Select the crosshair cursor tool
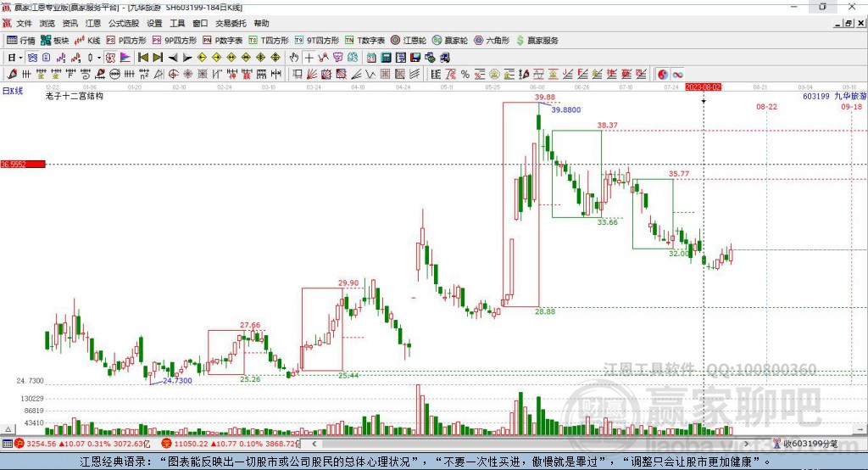Screen dimensions: 868x470 coord(309,58)
